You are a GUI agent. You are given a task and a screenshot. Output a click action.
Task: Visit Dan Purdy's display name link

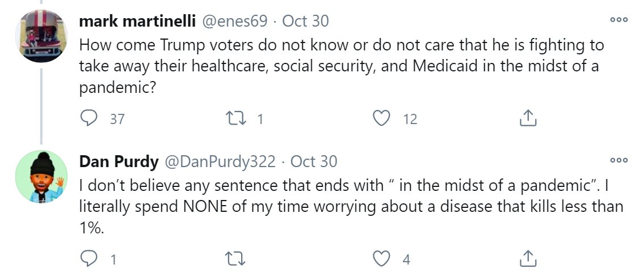tap(119, 162)
